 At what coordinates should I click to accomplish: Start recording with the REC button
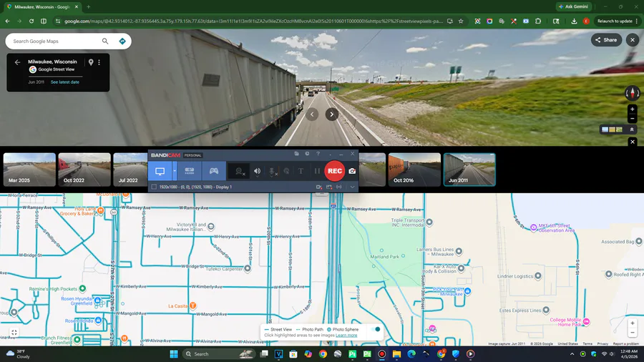coord(335,171)
